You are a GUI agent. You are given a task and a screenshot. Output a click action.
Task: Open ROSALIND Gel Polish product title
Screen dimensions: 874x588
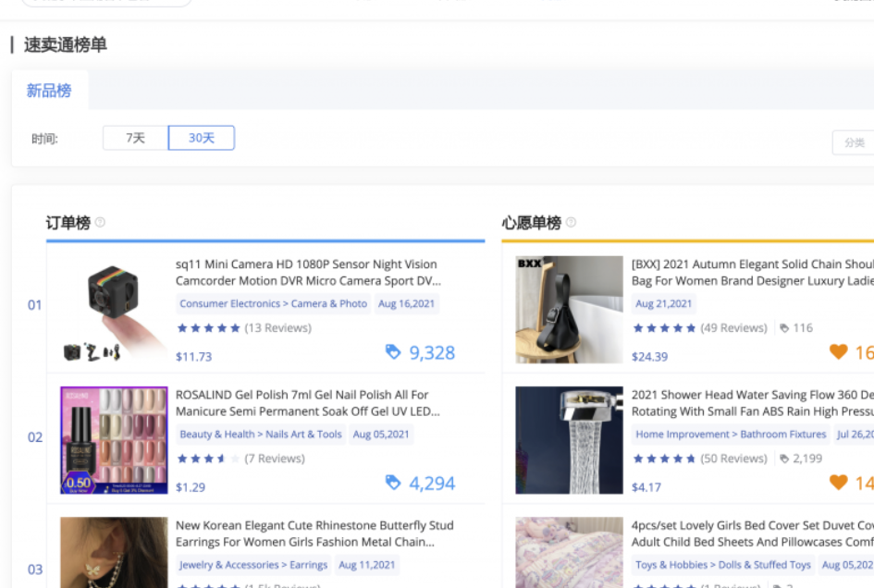coord(308,403)
